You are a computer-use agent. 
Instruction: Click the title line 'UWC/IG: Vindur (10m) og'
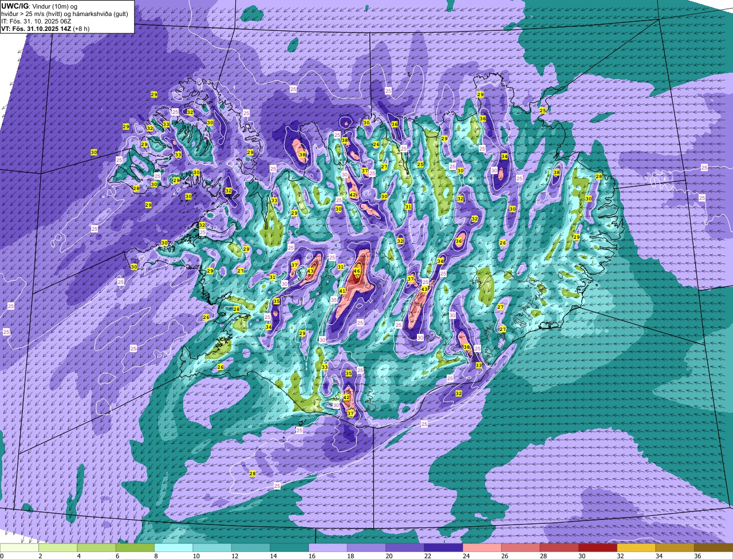tap(40, 6)
